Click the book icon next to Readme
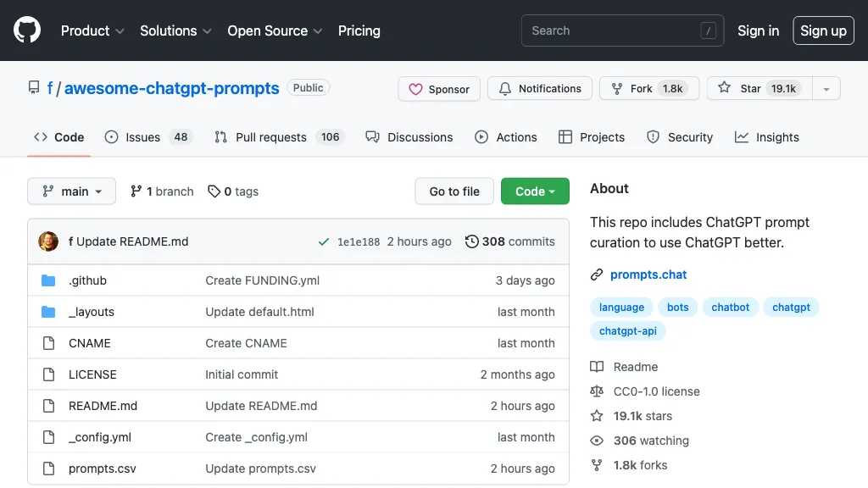This screenshot has width=868, height=488. pos(597,366)
